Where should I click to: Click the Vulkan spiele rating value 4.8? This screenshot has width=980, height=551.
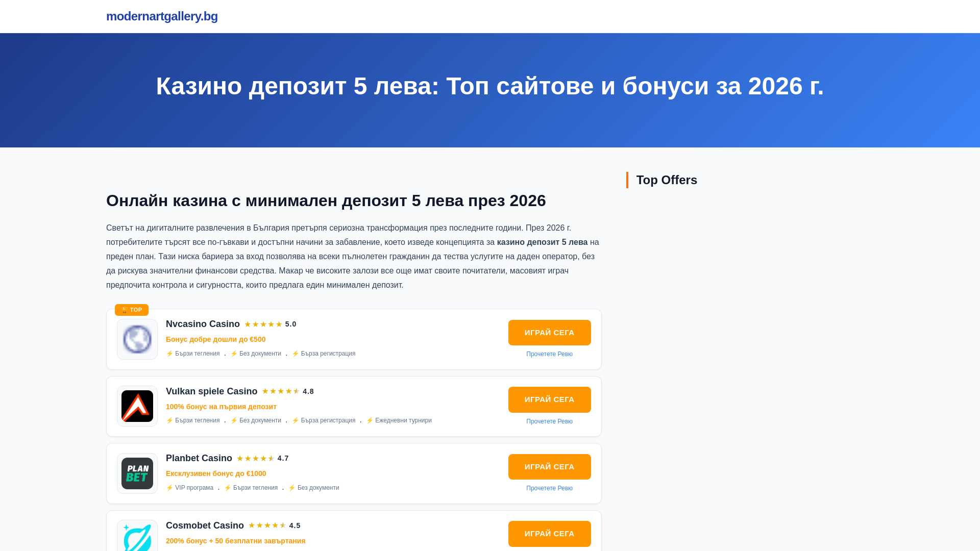coord(308,391)
